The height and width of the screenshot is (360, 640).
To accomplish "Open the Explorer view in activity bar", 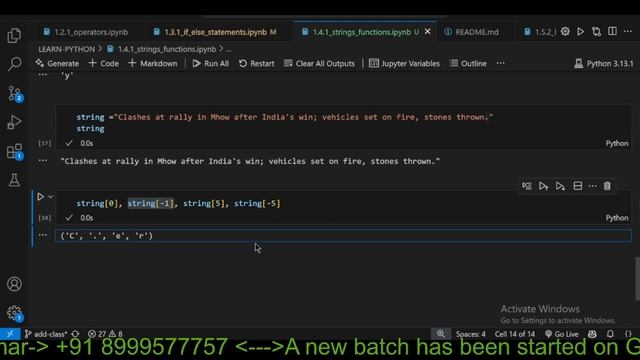I will (14, 36).
